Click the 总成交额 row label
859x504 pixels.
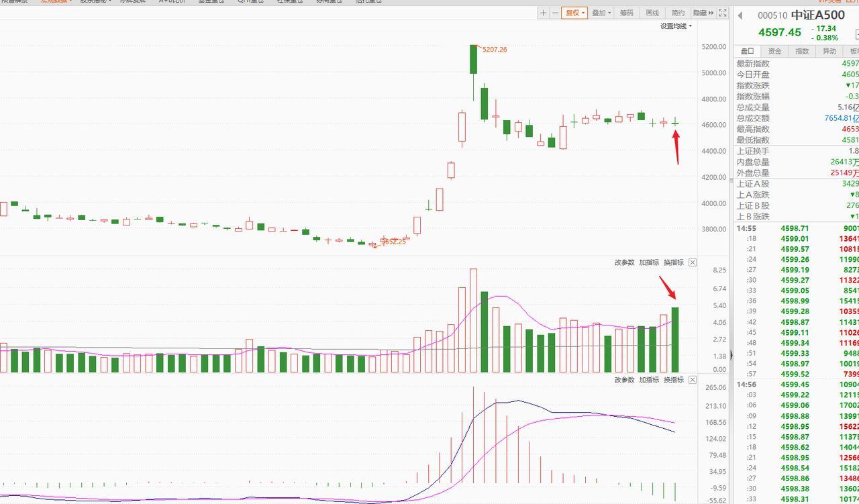[753, 118]
